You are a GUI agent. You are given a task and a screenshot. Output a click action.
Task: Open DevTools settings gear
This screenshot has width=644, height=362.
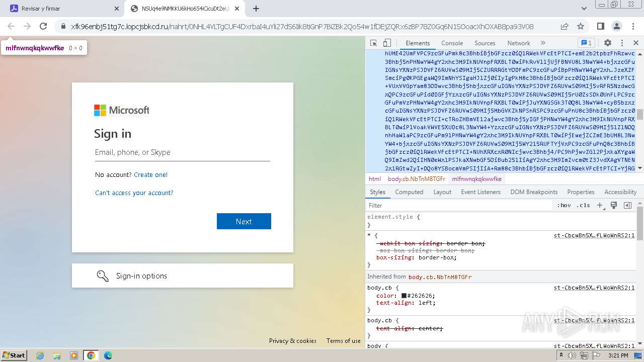point(608,43)
